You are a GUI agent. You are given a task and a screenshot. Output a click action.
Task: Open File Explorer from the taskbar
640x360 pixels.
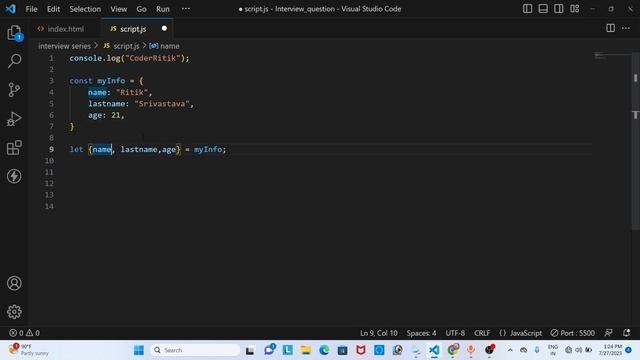click(306, 350)
